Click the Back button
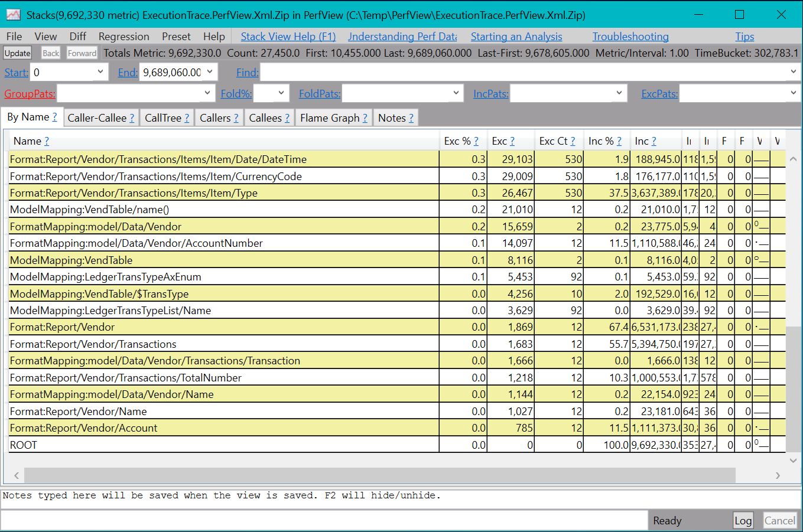 click(51, 53)
